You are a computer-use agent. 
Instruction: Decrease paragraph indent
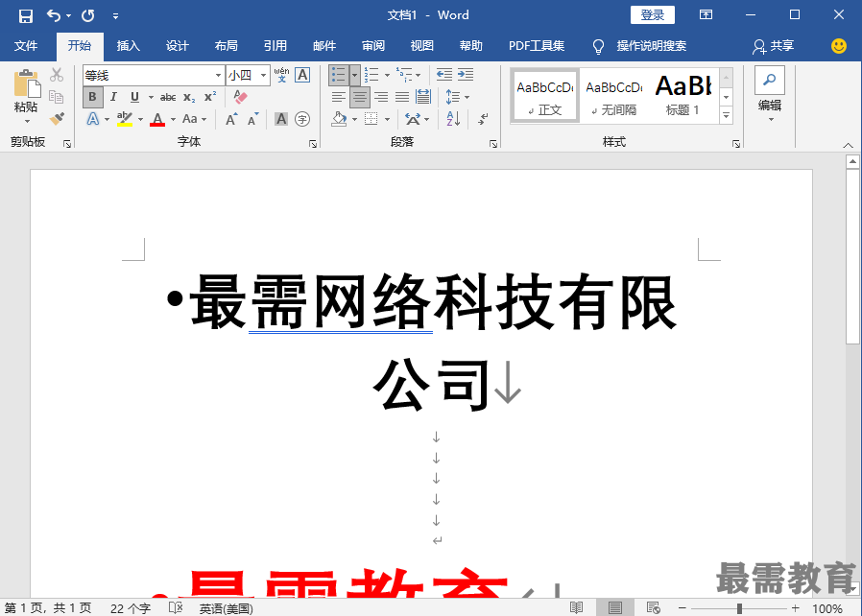444,75
